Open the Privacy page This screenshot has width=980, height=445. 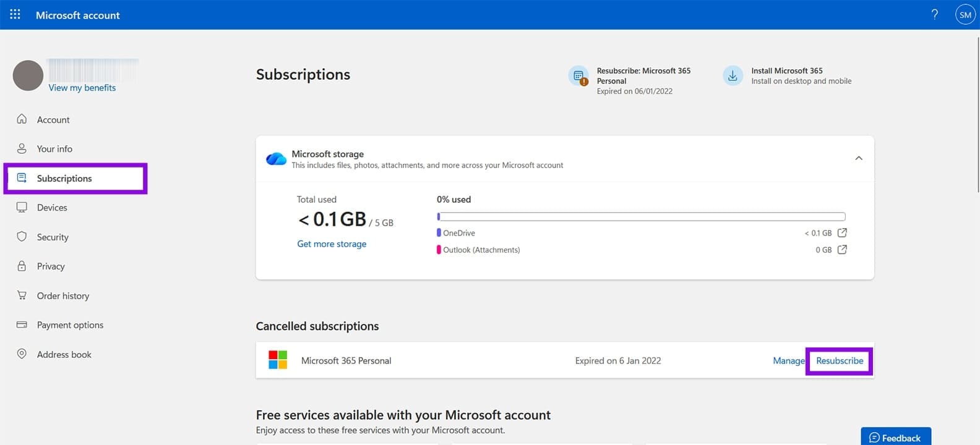[x=51, y=266]
